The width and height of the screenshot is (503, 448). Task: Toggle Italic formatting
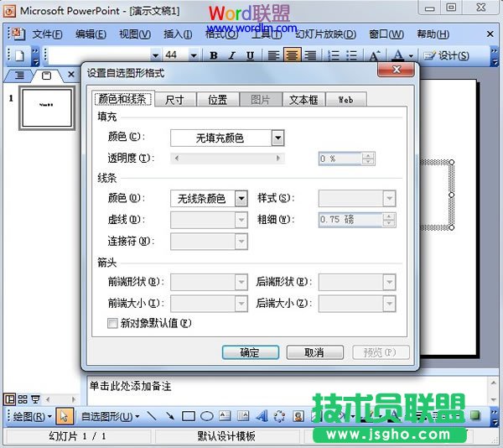click(231, 55)
